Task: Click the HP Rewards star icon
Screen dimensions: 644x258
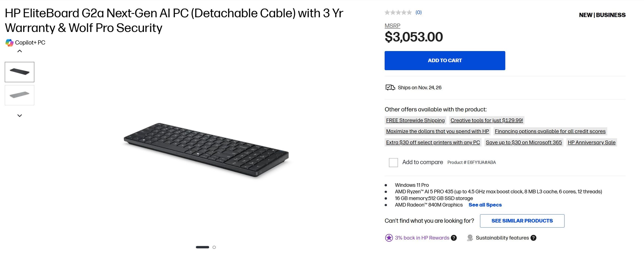Action: pyautogui.click(x=389, y=238)
